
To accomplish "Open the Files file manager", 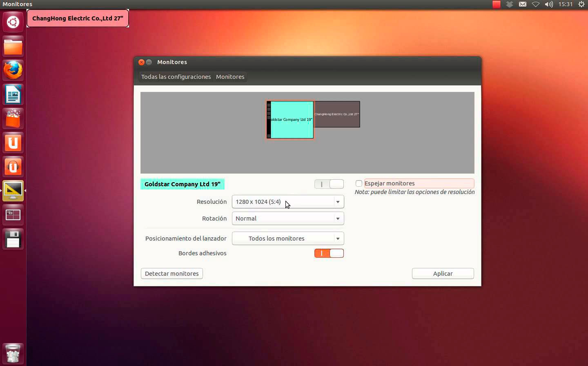I will pos(13,46).
